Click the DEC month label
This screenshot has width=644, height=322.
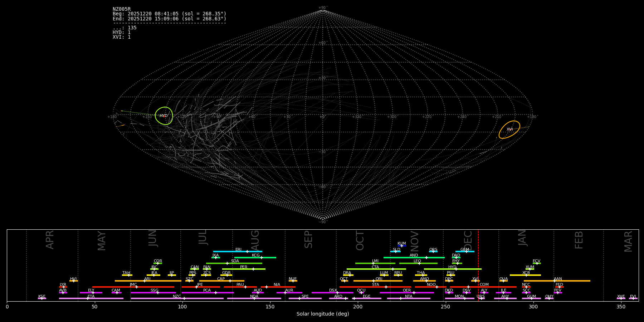468,240
